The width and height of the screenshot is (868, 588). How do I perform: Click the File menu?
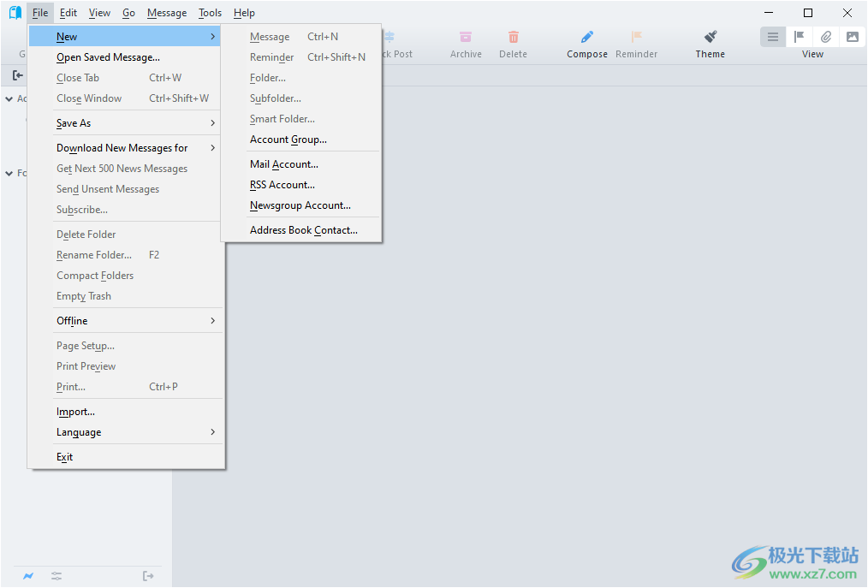tap(40, 13)
